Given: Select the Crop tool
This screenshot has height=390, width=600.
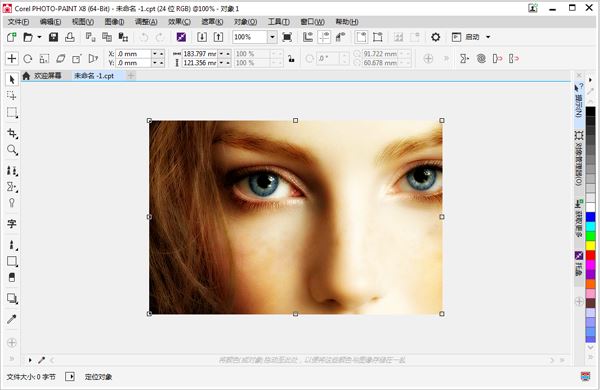Looking at the screenshot, I should point(11,133).
